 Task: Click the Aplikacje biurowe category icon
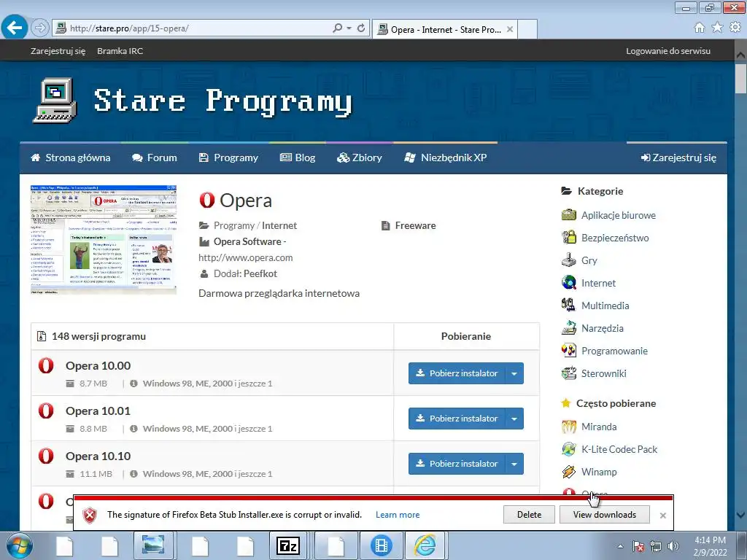[569, 215]
